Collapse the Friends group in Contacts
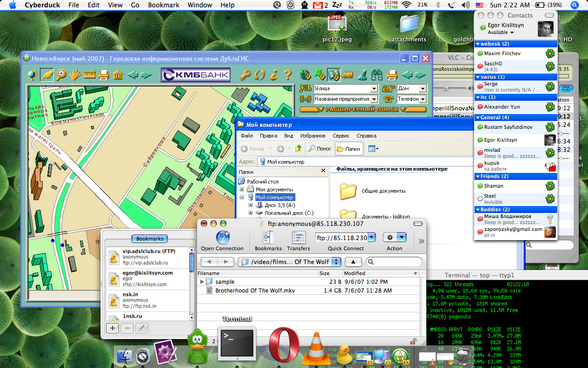Image resolution: width=588 pixels, height=368 pixels. click(478, 177)
